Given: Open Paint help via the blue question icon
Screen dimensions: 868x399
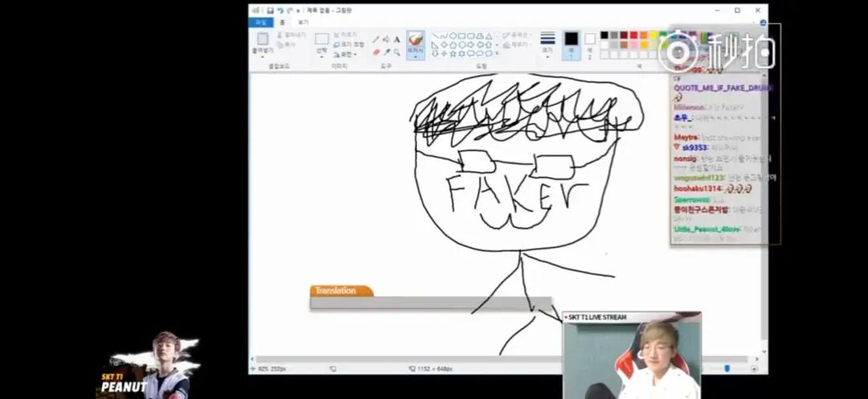Looking at the screenshot, I should pyautogui.click(x=763, y=23).
